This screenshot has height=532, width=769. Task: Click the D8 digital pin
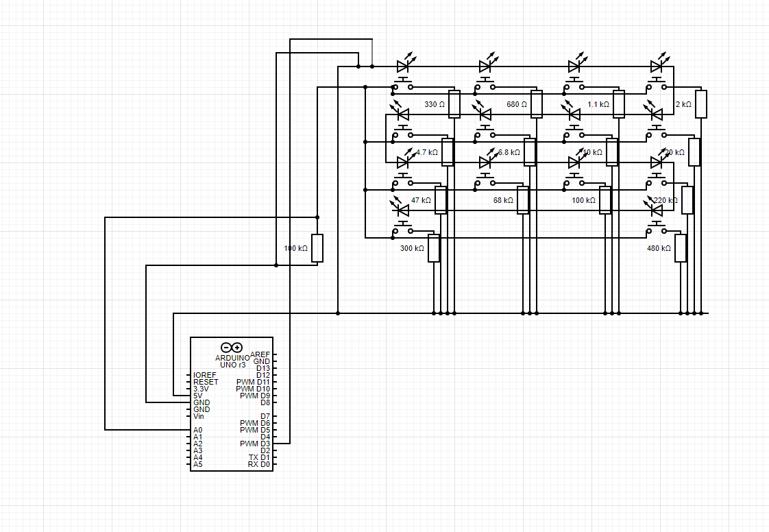coord(265,402)
